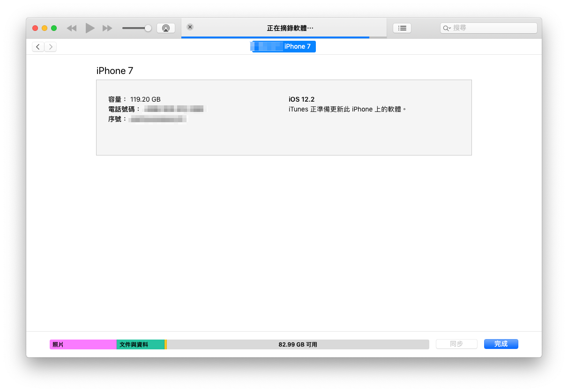Click the rewind playback icon
The height and width of the screenshot is (392, 568).
pos(71,28)
